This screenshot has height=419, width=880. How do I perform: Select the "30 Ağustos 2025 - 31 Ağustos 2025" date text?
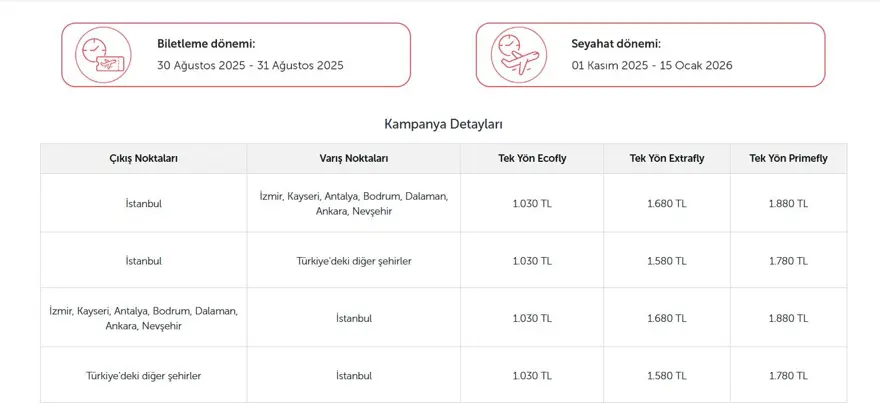tap(250, 65)
